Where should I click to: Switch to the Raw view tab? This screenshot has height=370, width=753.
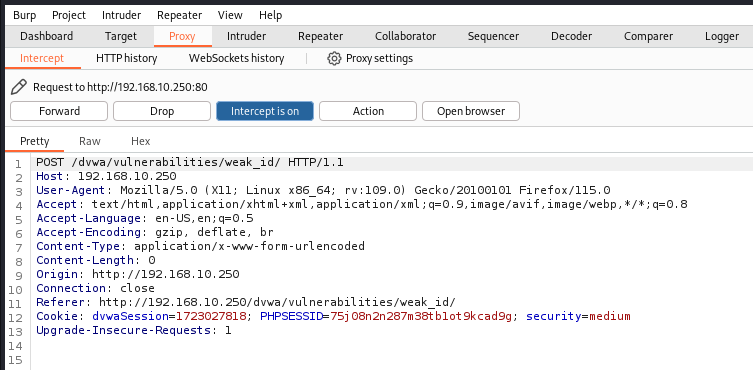[90, 141]
